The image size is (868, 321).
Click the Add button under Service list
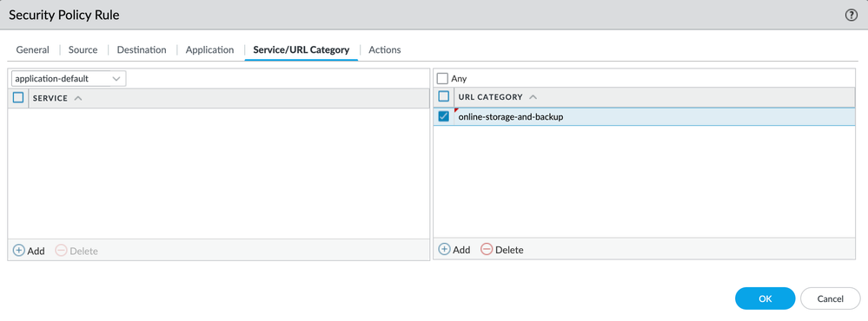tap(29, 251)
